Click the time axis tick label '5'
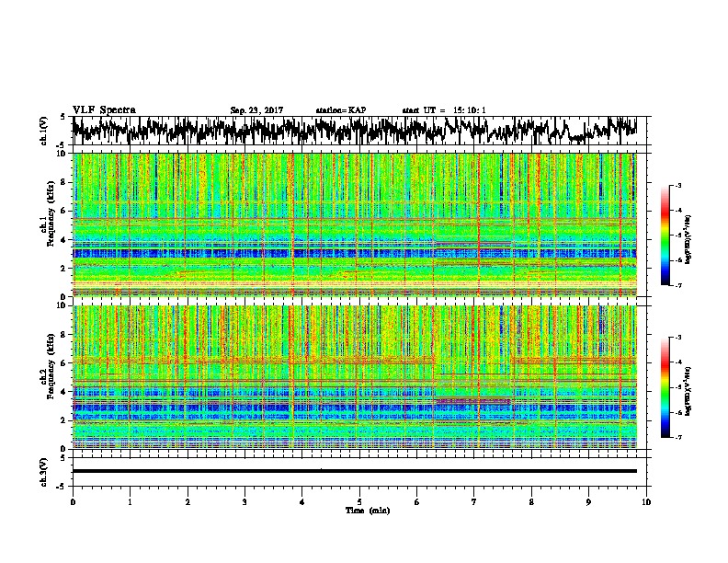This screenshot has width=728, height=563. (359, 502)
